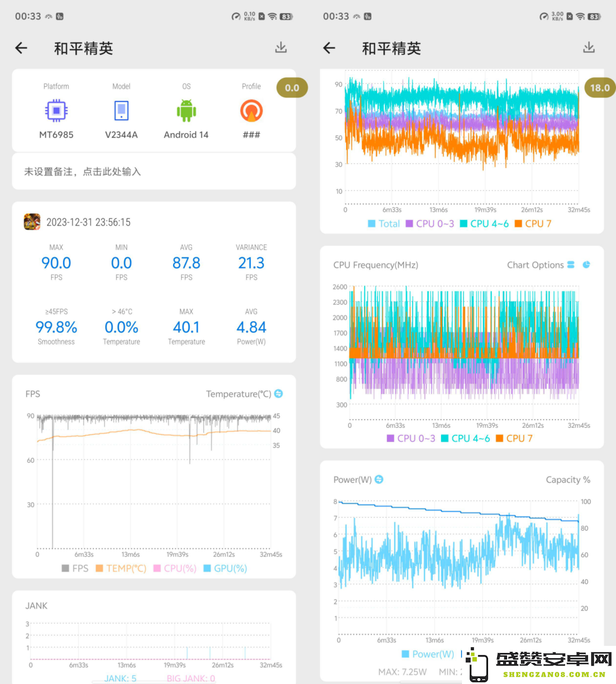Tap the right status bar network speed icon
This screenshot has width=616, height=684.
pos(557,16)
